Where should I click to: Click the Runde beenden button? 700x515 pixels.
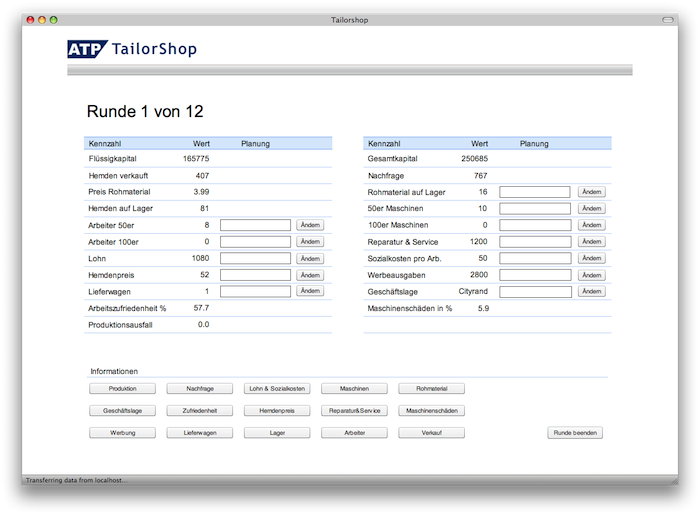point(575,433)
